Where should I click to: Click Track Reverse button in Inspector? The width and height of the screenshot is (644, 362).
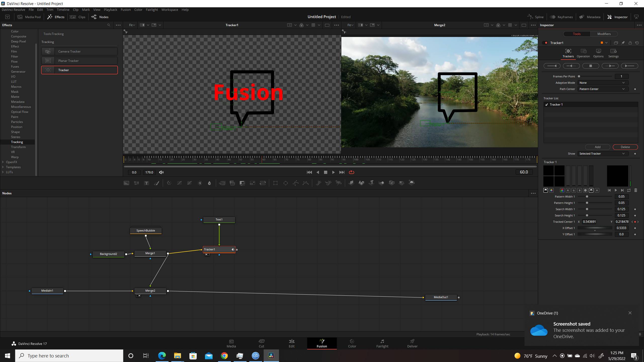click(x=552, y=66)
